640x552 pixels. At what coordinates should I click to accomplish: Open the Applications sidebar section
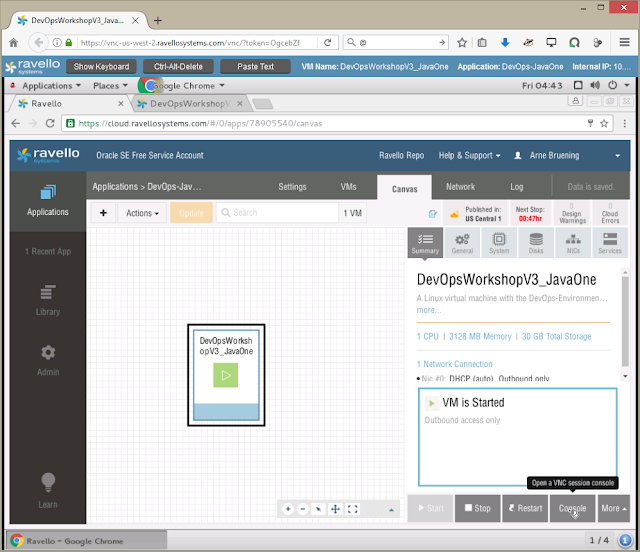tap(48, 201)
